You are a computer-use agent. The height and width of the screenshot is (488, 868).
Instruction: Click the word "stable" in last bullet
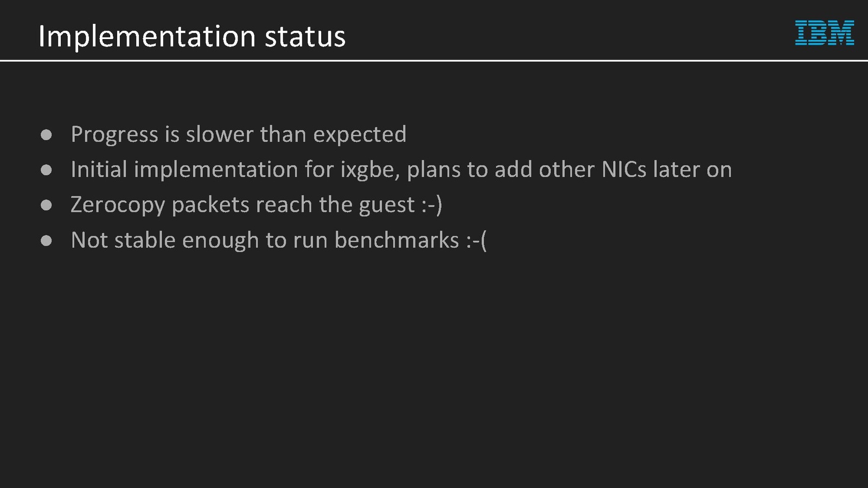coord(145,240)
